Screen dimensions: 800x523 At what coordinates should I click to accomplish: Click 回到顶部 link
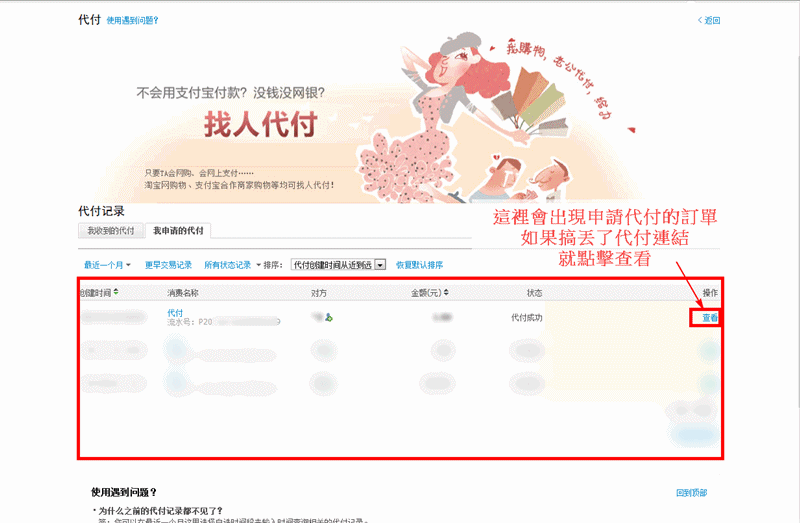click(691, 492)
